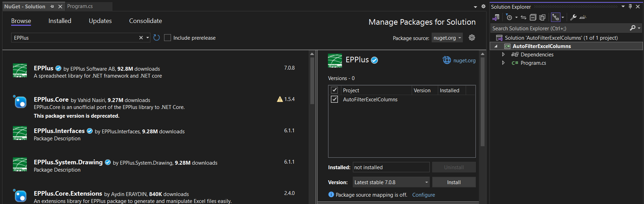
Task: Open Solution Explorer window position menu arrow
Action: [x=623, y=7]
